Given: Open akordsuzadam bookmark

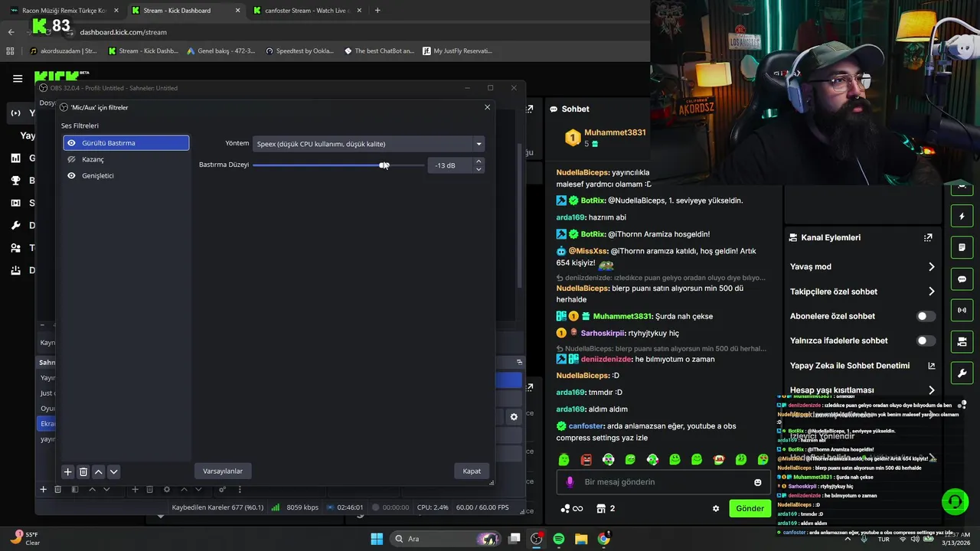Looking at the screenshot, I should pyautogui.click(x=63, y=51).
